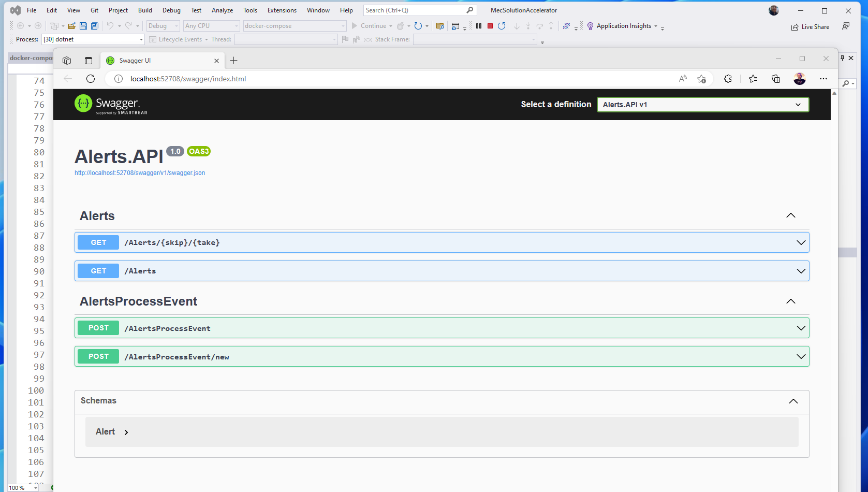The width and height of the screenshot is (868, 492).
Task: Open the swagger.json link
Action: pyautogui.click(x=140, y=173)
